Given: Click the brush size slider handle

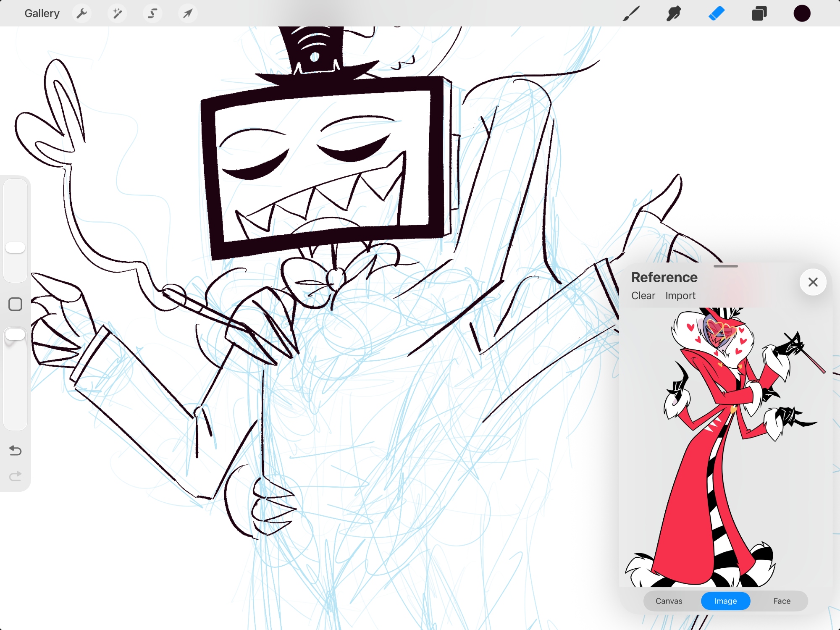Looking at the screenshot, I should point(16,247).
